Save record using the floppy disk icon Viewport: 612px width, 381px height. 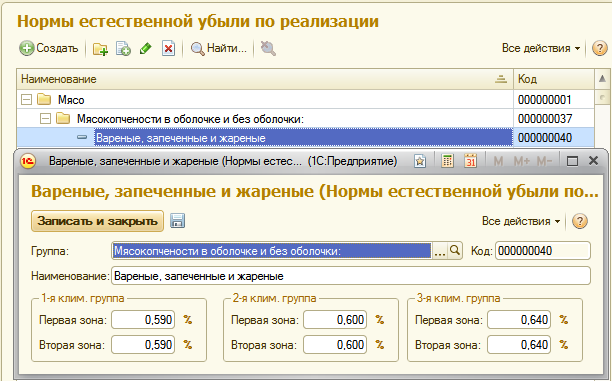point(178,221)
